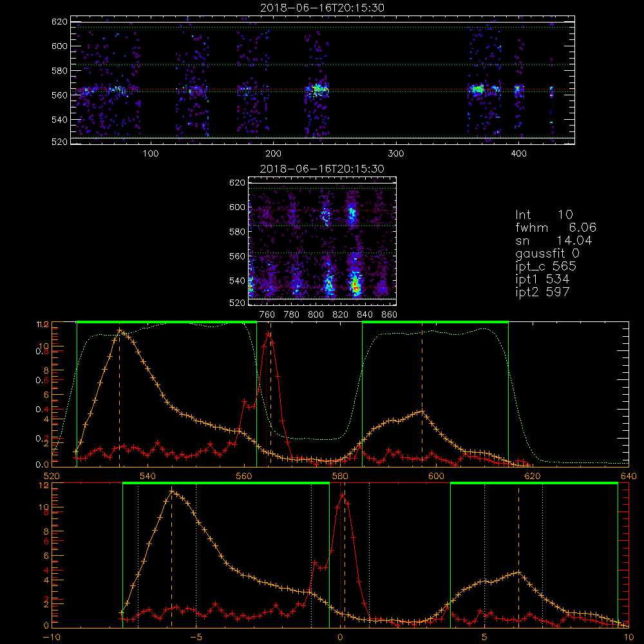
Task: Click the 'gaussfit 0' label
Action: (x=547, y=253)
